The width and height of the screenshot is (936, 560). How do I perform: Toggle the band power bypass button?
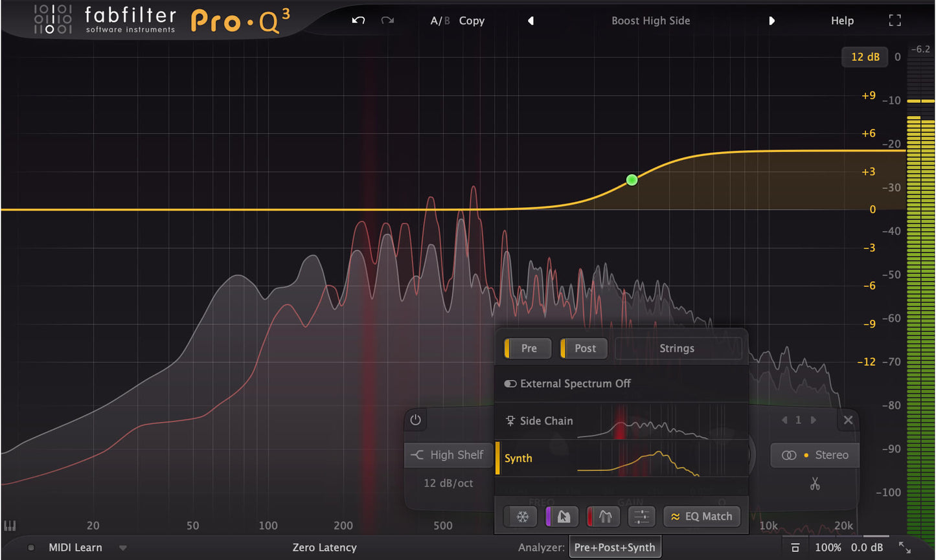point(416,420)
